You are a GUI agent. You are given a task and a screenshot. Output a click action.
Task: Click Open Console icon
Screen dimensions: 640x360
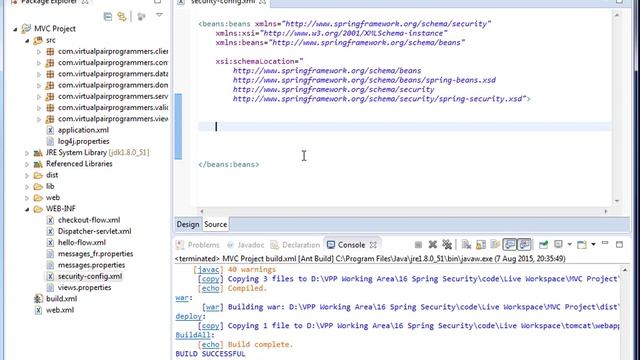pos(582,245)
